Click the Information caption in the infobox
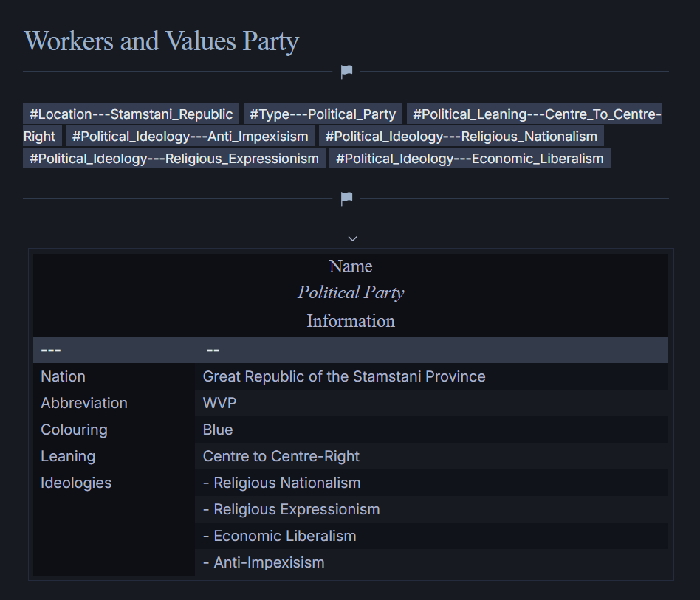 pos(351,321)
